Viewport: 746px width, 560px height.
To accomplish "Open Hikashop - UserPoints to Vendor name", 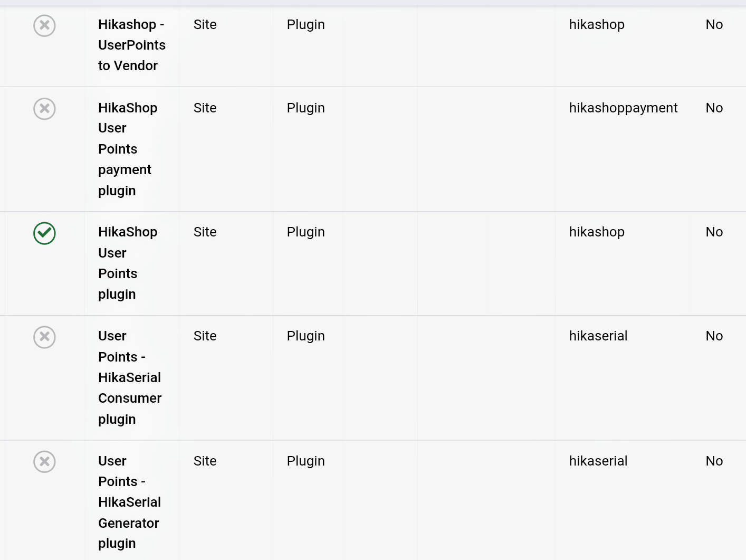I will point(131,45).
